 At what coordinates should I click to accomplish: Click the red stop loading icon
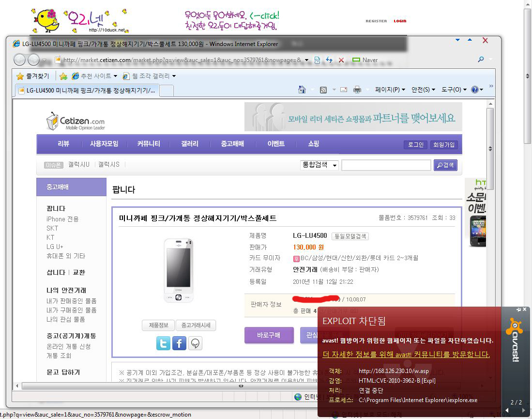pyautogui.click(x=341, y=60)
